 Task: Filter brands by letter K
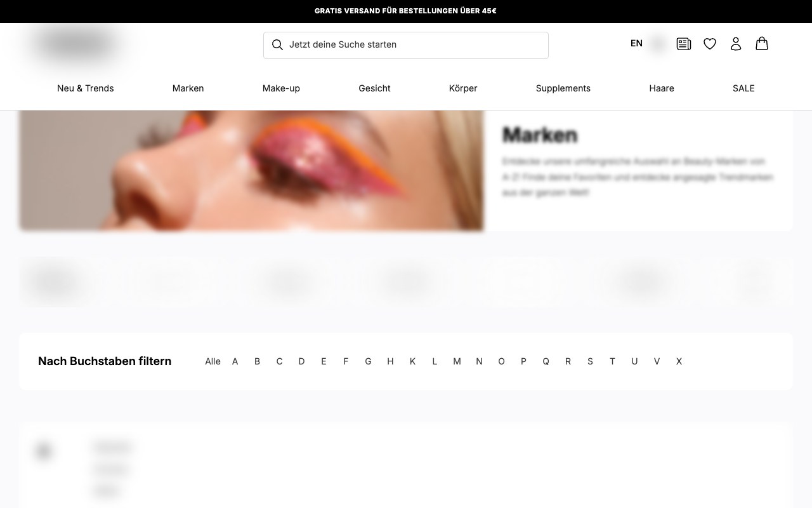pos(412,361)
